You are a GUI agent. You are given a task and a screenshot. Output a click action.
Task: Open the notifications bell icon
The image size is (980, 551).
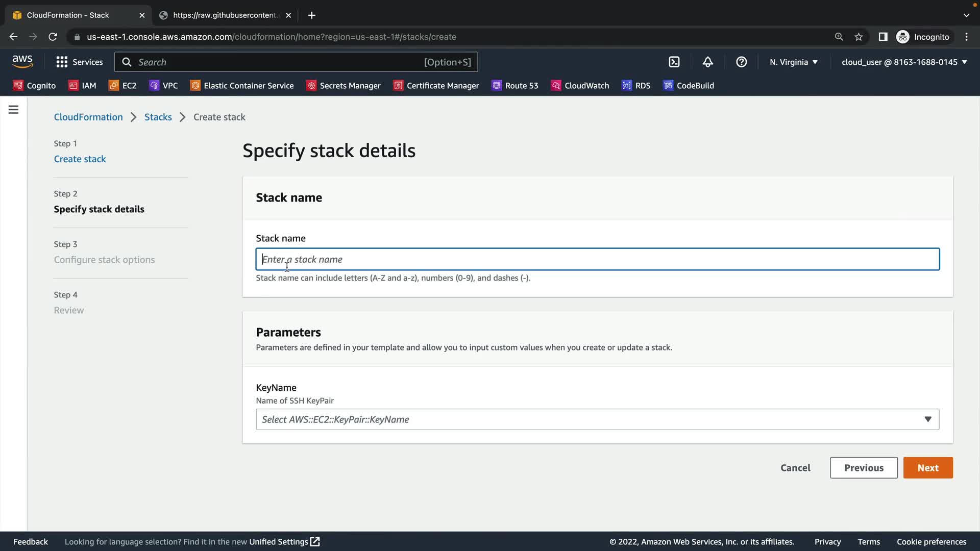point(707,62)
